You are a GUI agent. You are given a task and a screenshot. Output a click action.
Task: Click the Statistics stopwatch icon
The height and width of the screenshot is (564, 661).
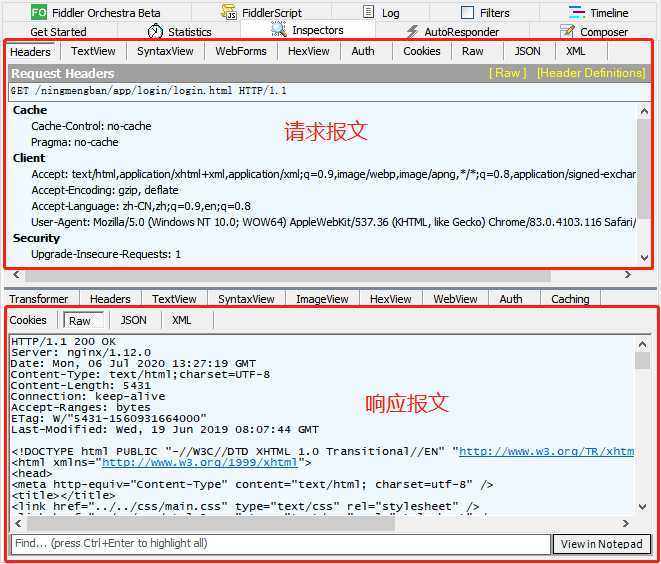155,31
